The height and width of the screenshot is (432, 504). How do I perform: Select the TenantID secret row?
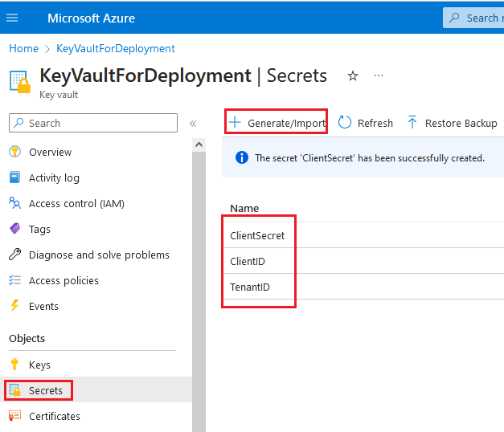[250, 287]
